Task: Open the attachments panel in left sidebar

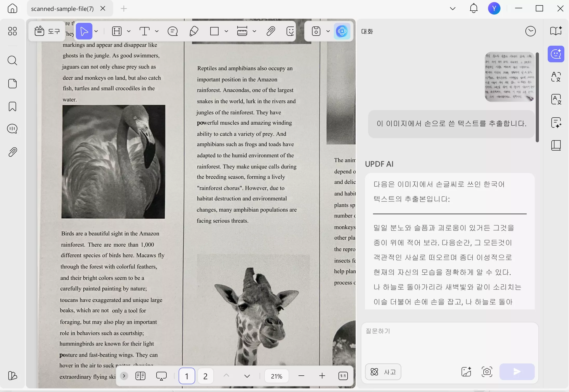Action: pos(12,152)
